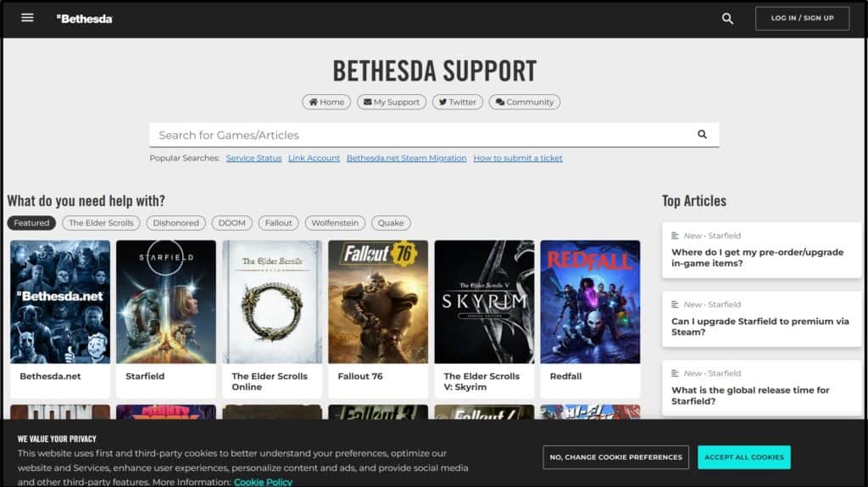
Task: Open Link Account popular search link
Action: [314, 158]
